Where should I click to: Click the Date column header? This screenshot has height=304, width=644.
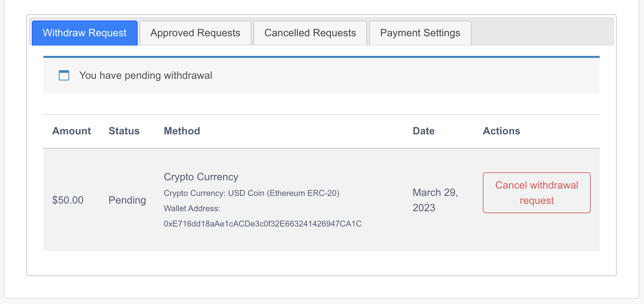pyautogui.click(x=424, y=131)
